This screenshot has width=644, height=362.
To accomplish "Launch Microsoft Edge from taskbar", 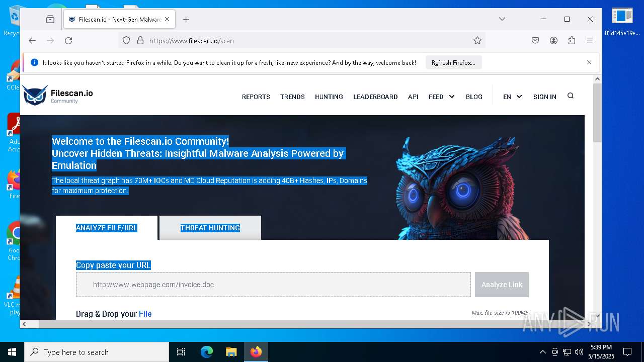I will [207, 352].
